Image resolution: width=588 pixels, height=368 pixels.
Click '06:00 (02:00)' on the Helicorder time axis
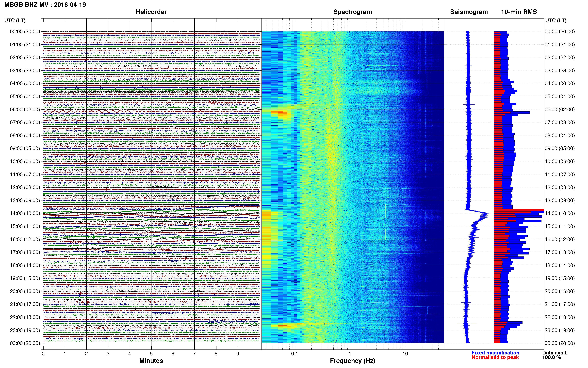[x=25, y=110]
